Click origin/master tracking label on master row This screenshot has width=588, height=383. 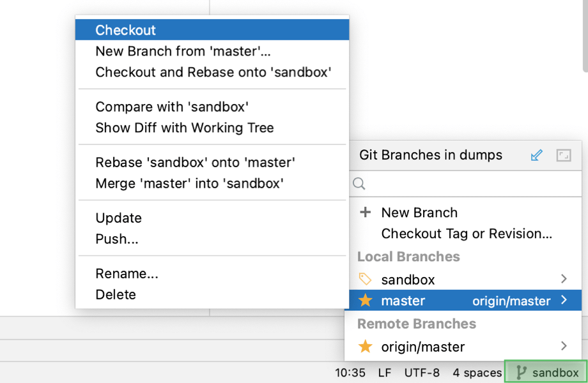click(511, 301)
